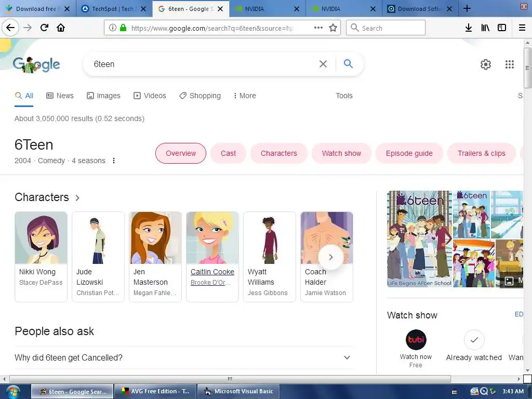532x399 pixels.
Task: Go back using the browser back arrow
Action: point(10,28)
